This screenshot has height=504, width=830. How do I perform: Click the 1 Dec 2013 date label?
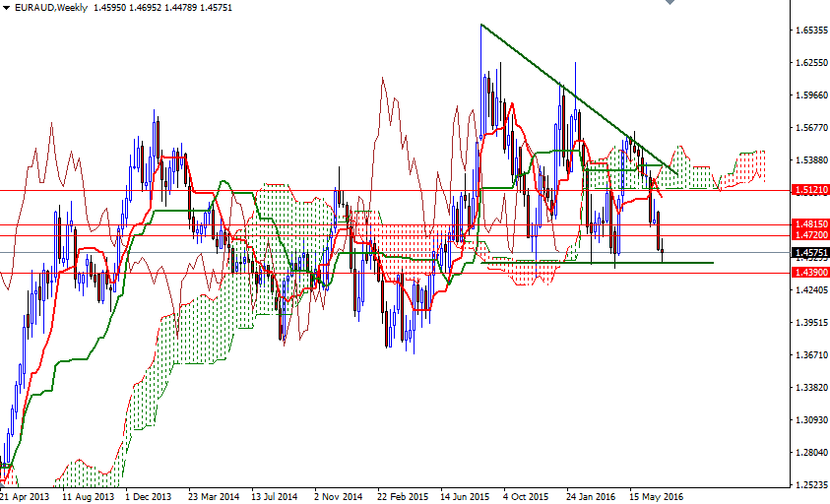149,496
